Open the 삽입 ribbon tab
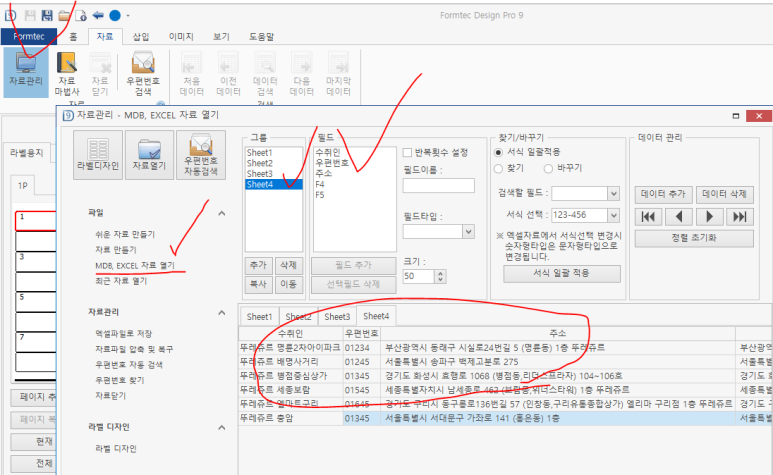The image size is (773, 475). [x=141, y=36]
